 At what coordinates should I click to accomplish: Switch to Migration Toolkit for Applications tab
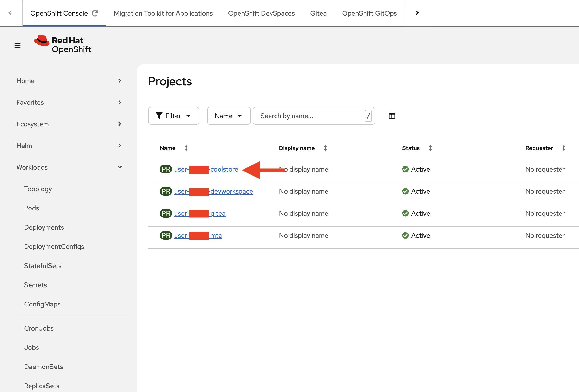163,13
